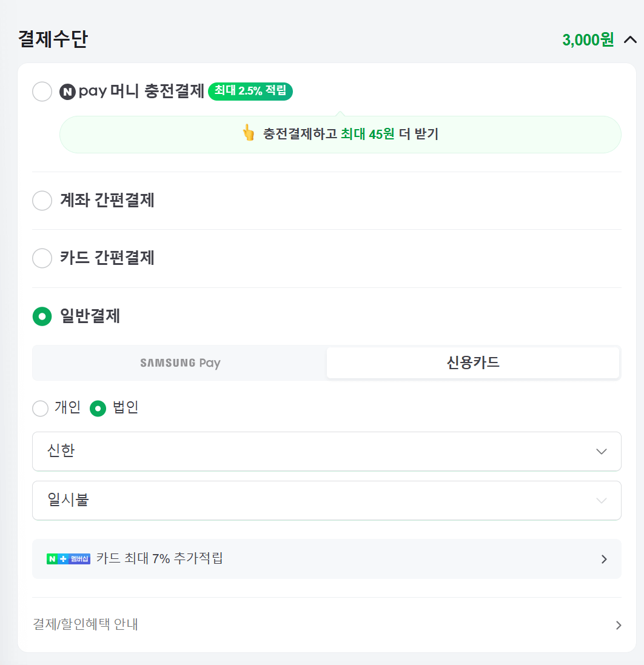Choose the 카드 간편결제 option

click(41, 258)
